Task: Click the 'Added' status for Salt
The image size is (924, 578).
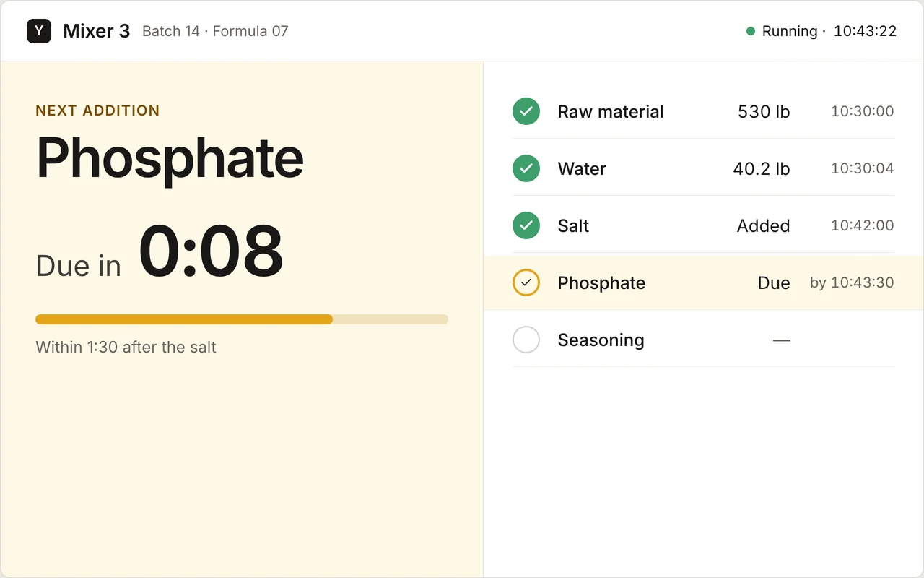Action: click(x=764, y=225)
